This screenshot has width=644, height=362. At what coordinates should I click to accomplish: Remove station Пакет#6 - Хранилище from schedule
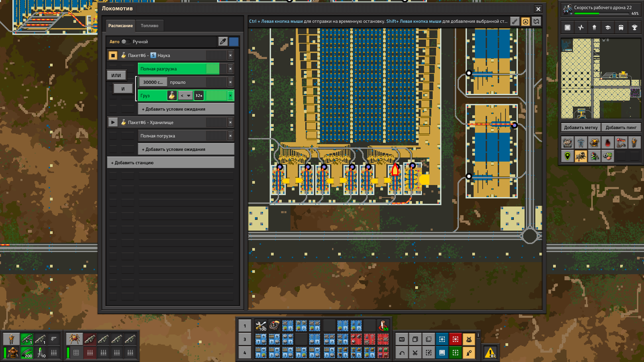pyautogui.click(x=230, y=122)
